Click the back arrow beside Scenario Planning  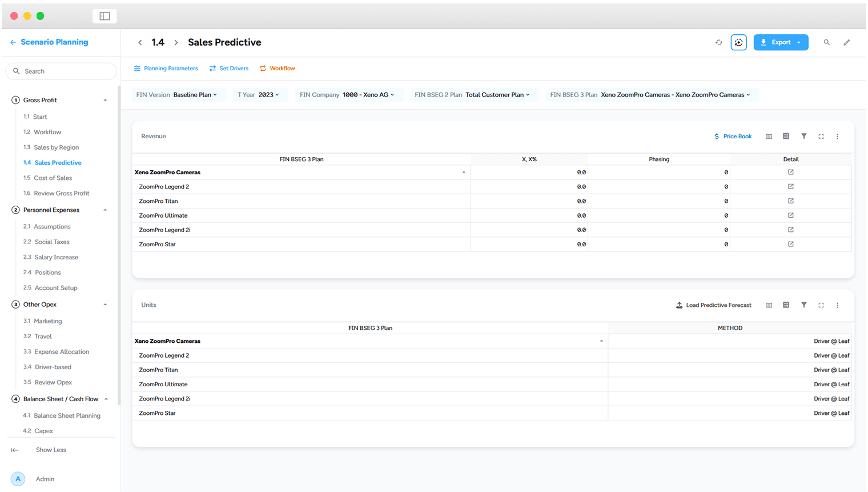pyautogui.click(x=13, y=42)
